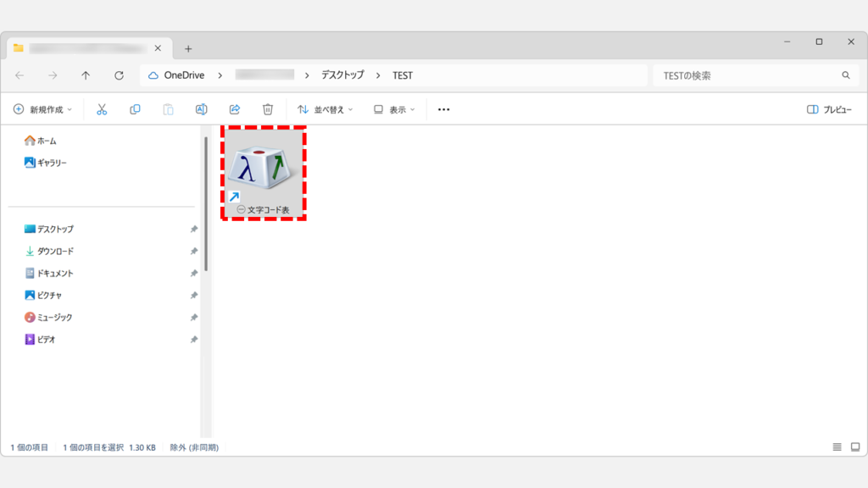Copy the selected shortcut with copy icon
This screenshot has height=488, width=868.
pyautogui.click(x=134, y=108)
